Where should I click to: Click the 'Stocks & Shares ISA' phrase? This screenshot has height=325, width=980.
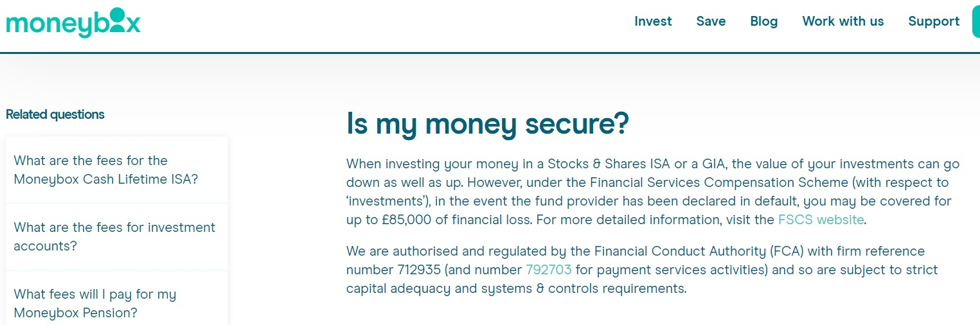pyautogui.click(x=587, y=164)
